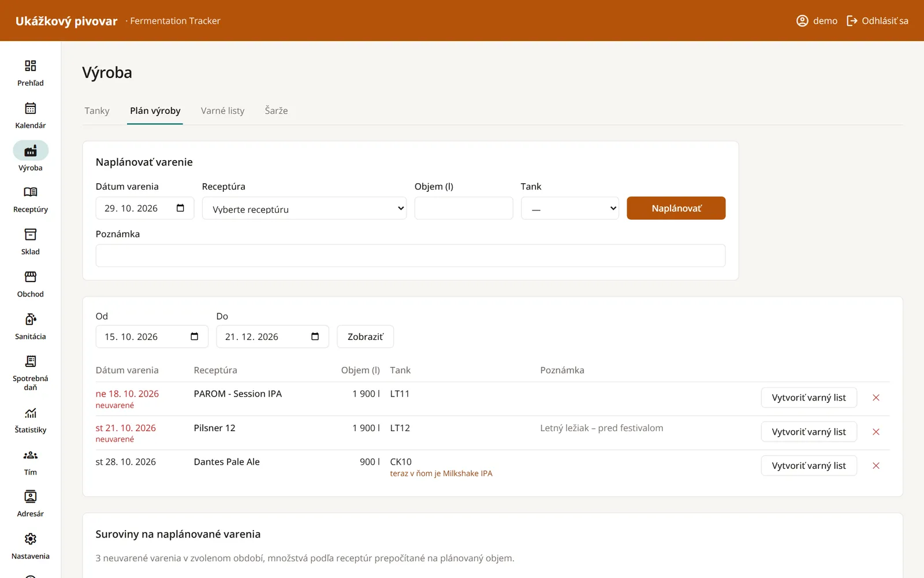Open Sanitácia spray icon

point(31,319)
